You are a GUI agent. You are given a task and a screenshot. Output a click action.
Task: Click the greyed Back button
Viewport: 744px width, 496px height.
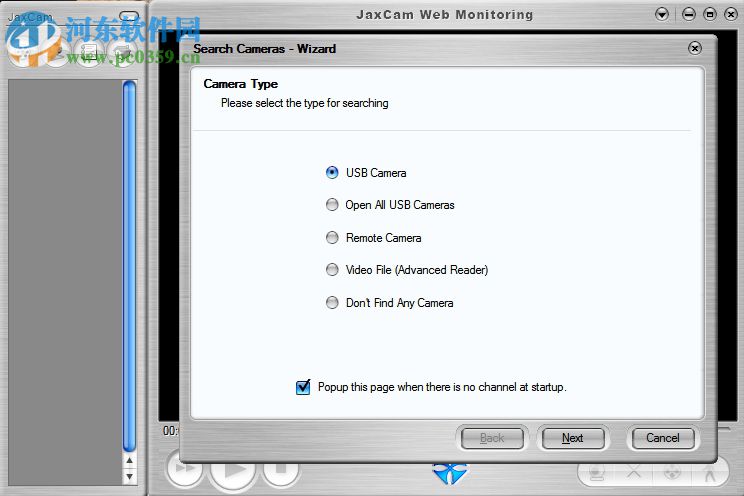(492, 438)
